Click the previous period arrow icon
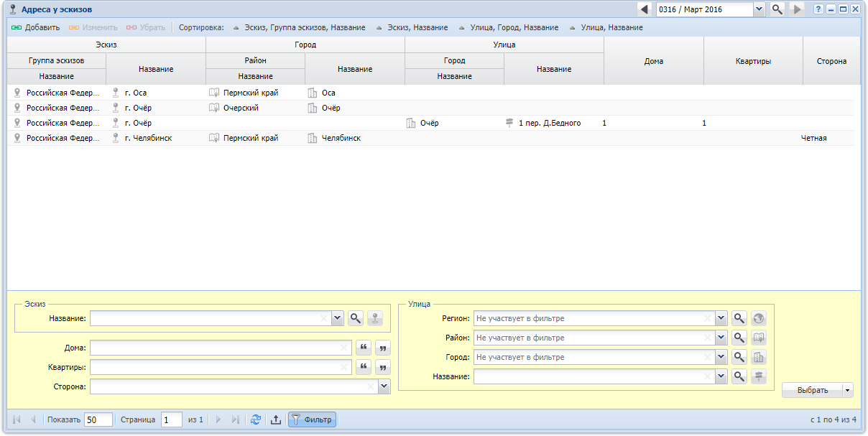 [x=644, y=9]
